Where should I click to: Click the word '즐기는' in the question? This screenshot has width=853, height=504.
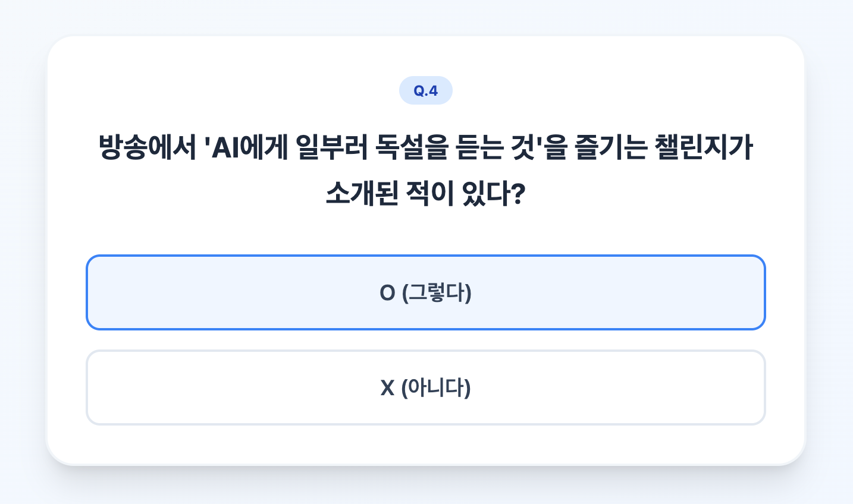click(x=610, y=148)
